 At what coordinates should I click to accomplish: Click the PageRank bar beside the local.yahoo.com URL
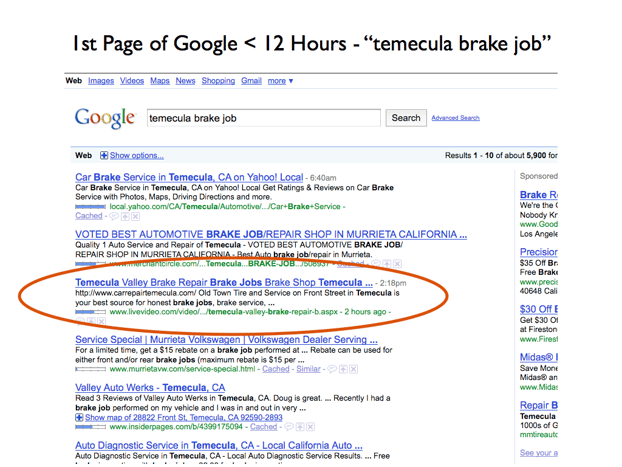point(90,207)
